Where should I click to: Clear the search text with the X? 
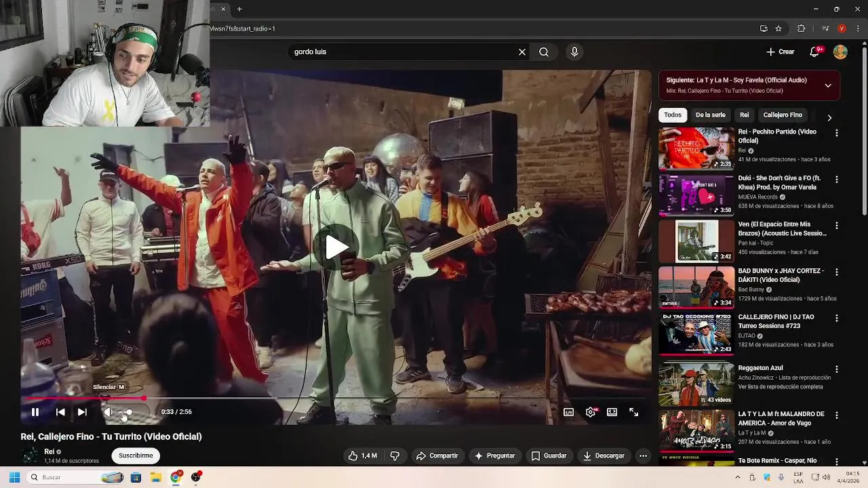(x=522, y=52)
